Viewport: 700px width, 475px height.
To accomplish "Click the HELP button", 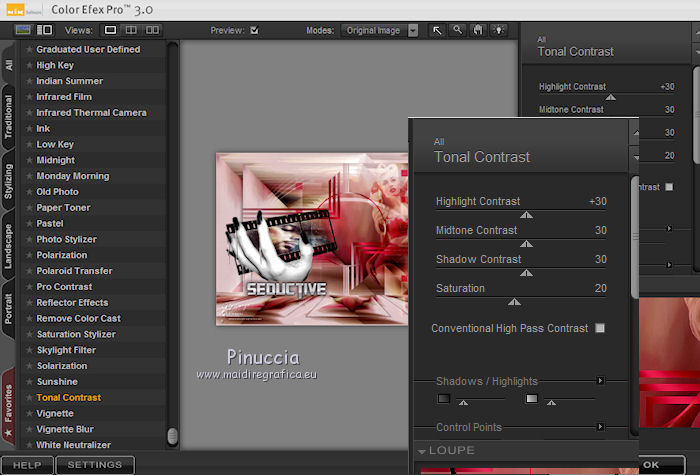I will point(27,465).
